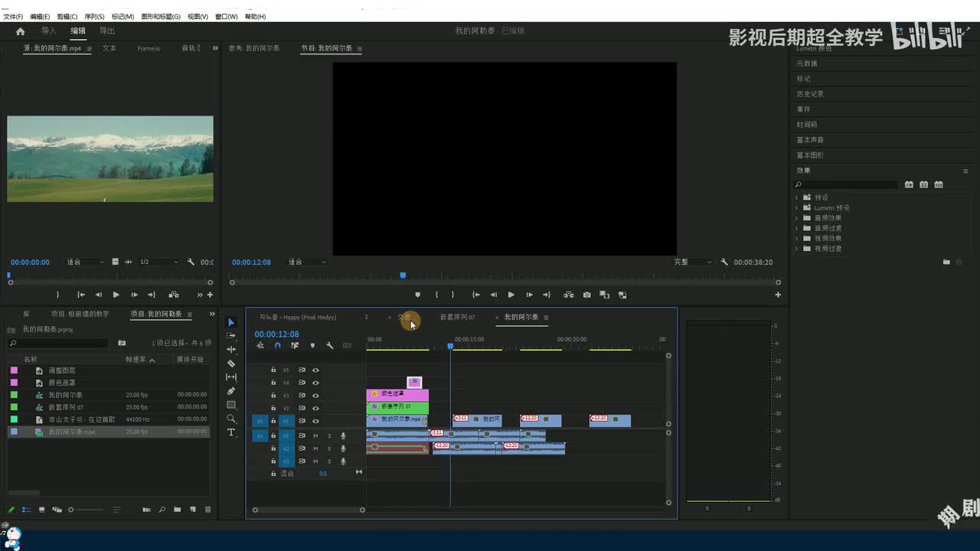
Task: Enable the timeline Snap magnet icon
Action: click(x=277, y=346)
